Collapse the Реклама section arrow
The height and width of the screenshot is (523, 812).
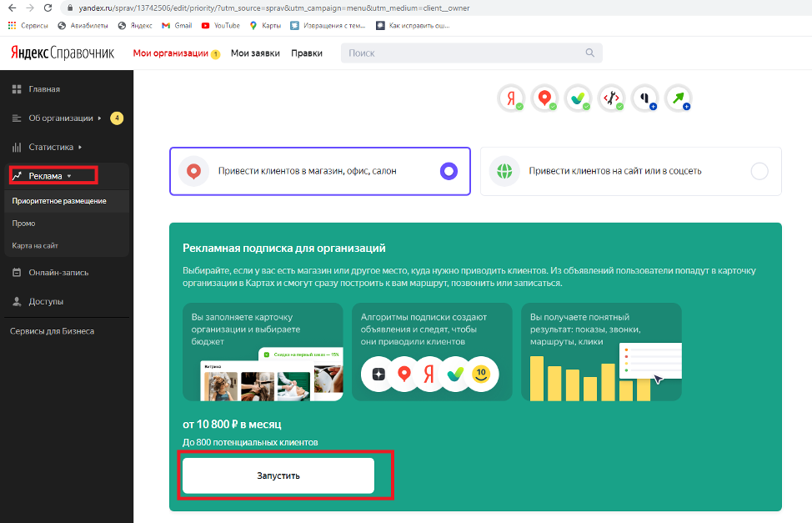pyautogui.click(x=69, y=176)
